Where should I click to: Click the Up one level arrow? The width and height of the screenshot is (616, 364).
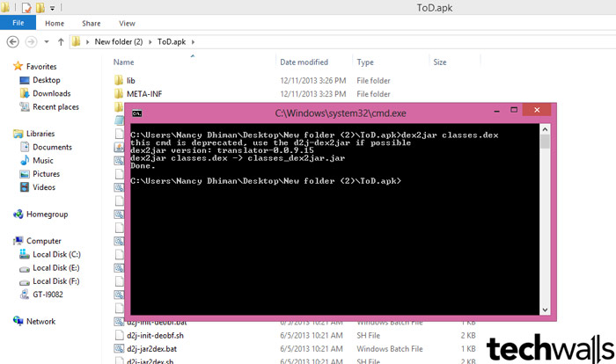coord(60,41)
